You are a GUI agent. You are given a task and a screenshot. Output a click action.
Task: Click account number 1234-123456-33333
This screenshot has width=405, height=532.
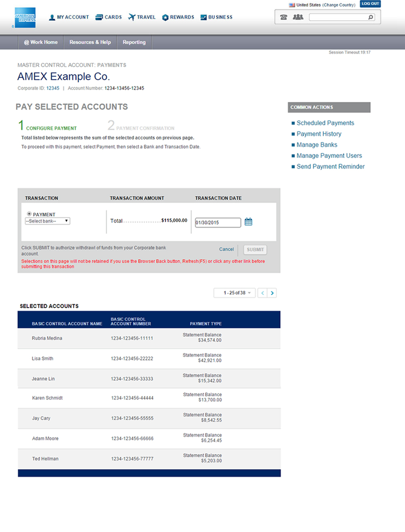(x=132, y=379)
